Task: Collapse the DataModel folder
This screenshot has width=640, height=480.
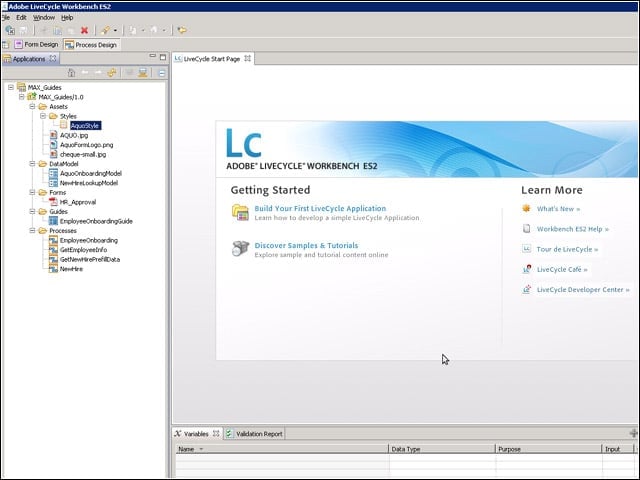Action: click(x=32, y=164)
